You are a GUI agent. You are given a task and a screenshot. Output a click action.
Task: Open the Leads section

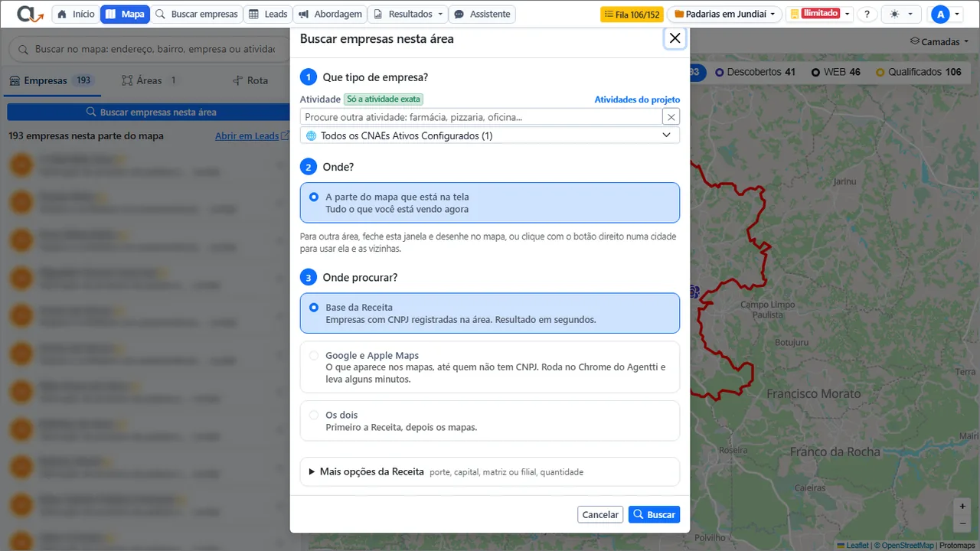point(269,15)
